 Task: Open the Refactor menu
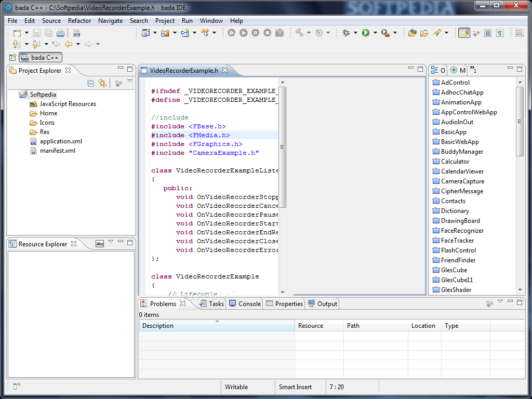(x=79, y=21)
